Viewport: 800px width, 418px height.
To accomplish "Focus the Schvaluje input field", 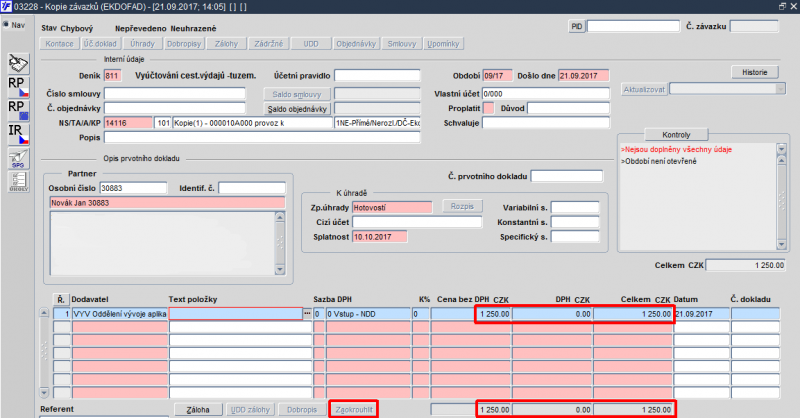I will pyautogui.click(x=545, y=122).
